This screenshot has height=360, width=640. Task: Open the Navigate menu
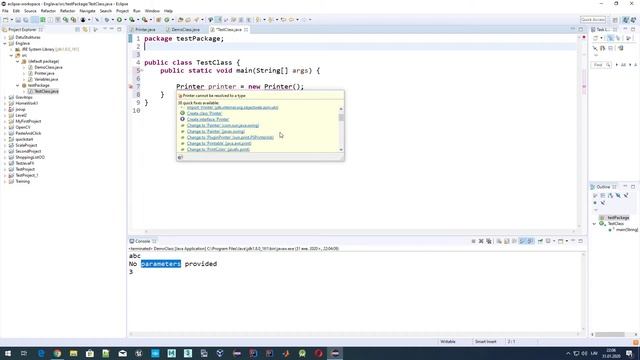[87, 11]
